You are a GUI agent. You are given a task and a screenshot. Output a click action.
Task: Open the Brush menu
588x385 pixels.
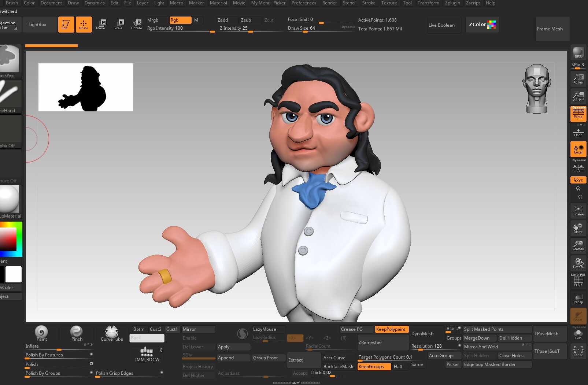pos(12,3)
